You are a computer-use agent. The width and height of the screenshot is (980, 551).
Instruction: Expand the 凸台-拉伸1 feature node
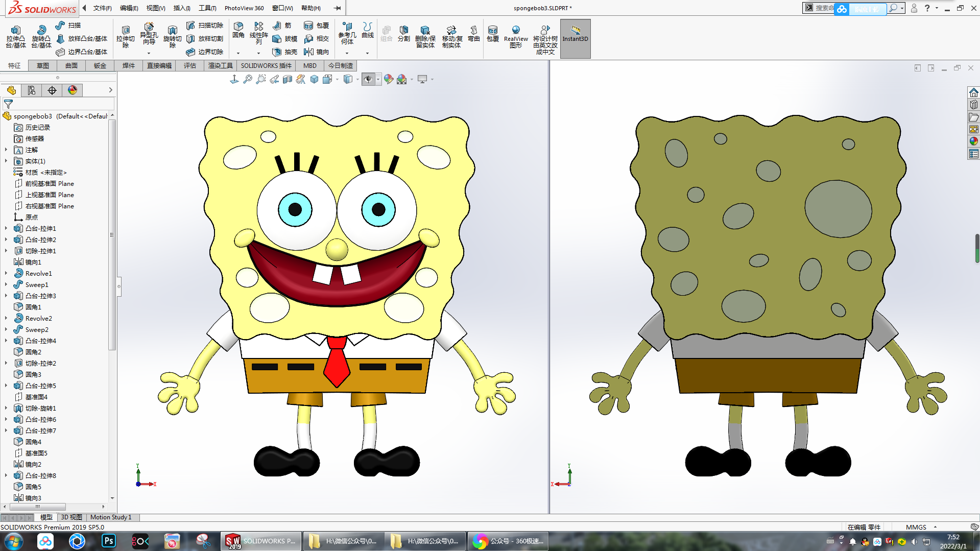click(6, 228)
